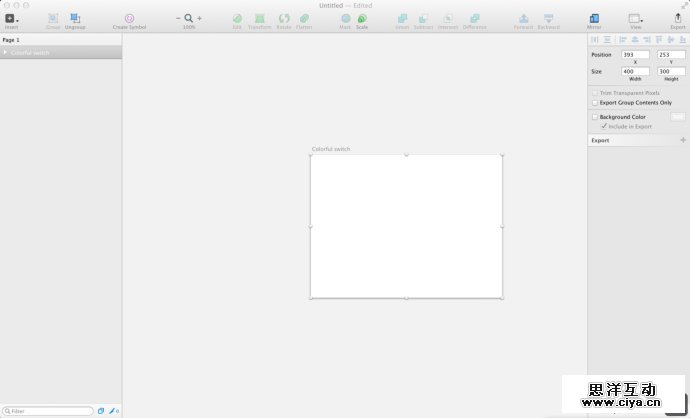
Task: Click the Create Symbol icon
Action: click(x=129, y=19)
